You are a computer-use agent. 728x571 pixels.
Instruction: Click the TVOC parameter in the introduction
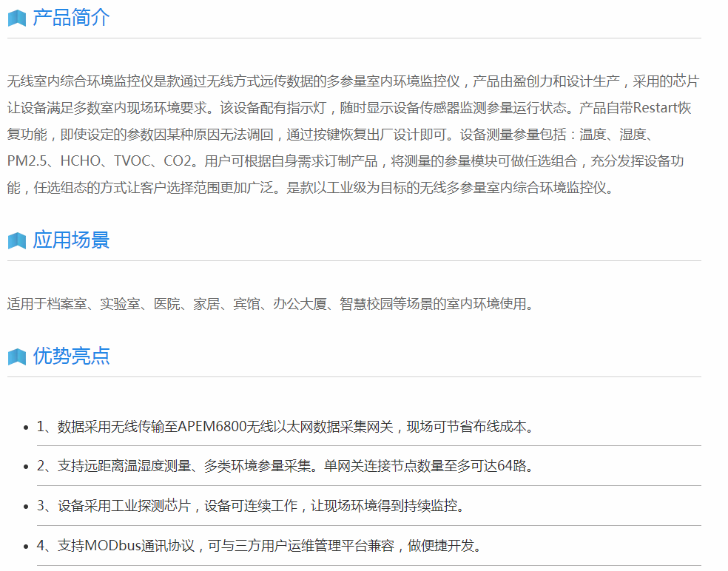click(132, 161)
